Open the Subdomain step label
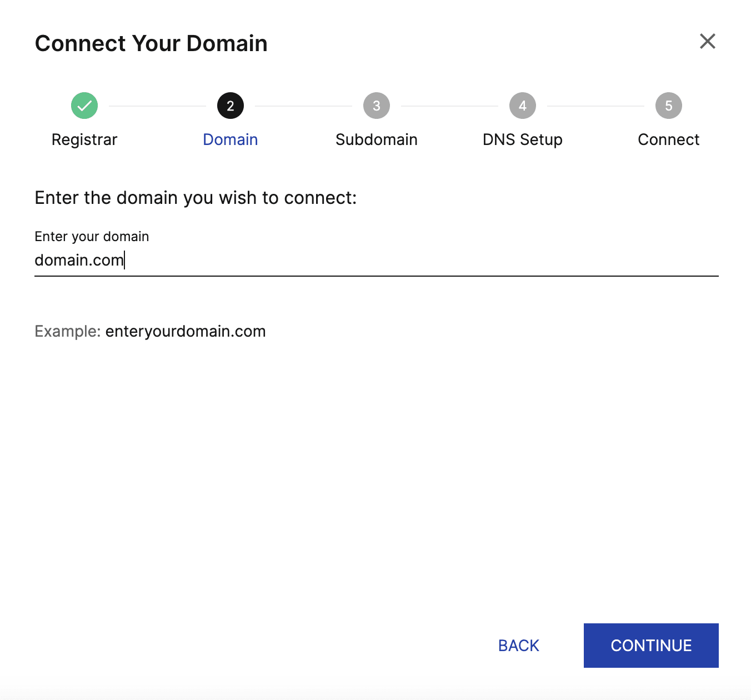Viewport: 751px width, 700px height. tap(377, 139)
